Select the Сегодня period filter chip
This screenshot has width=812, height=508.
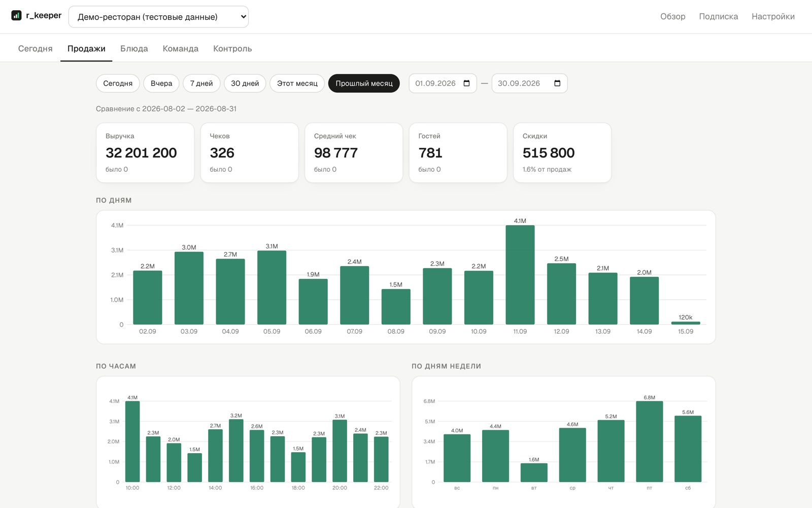point(118,83)
